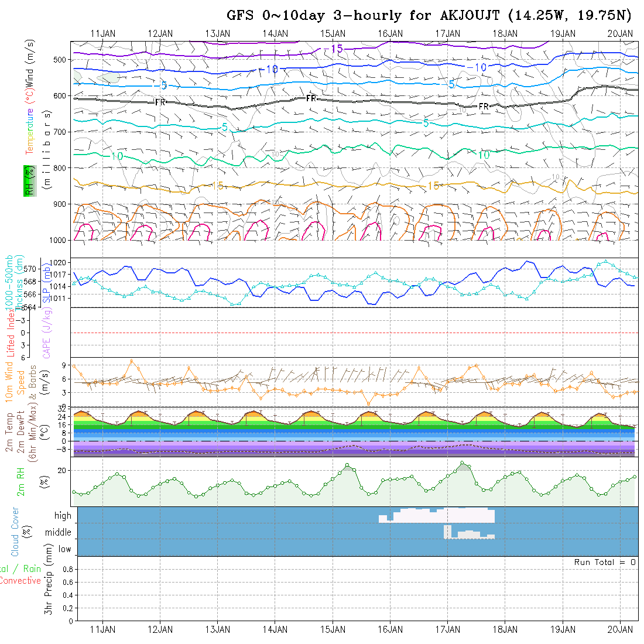Click the Run Total = 0 text
This screenshot has height=644, width=644.
coord(605,562)
